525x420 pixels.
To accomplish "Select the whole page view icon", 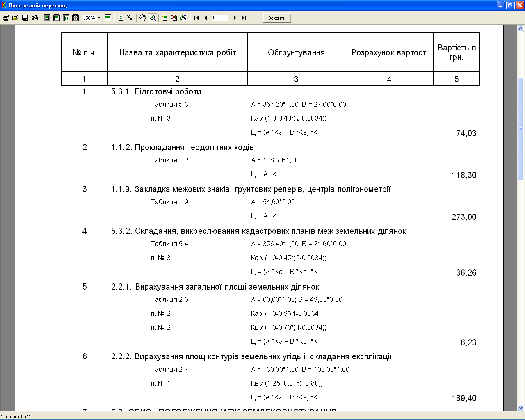I will pos(47,18).
